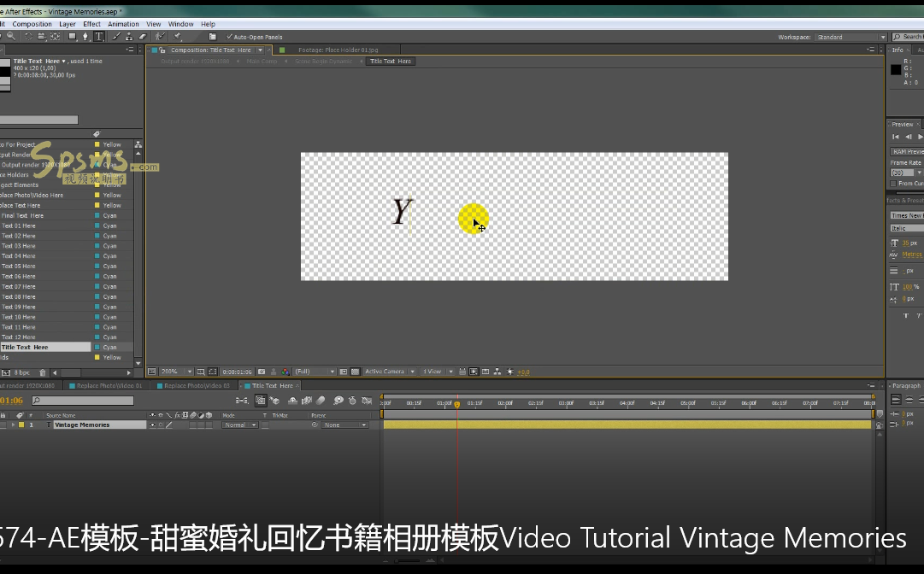Click the timeline current time indicator
Viewport: 924px width, 574px height.
pyautogui.click(x=456, y=404)
